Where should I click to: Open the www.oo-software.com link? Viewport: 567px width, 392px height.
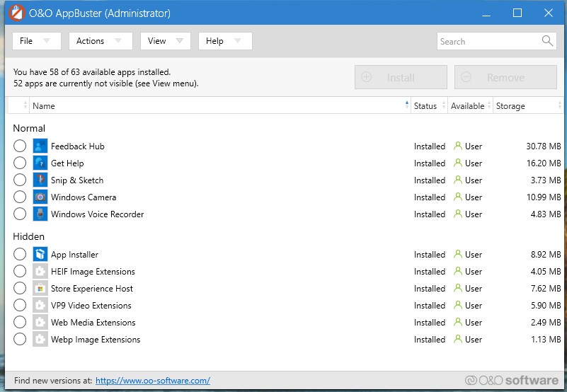tap(152, 381)
